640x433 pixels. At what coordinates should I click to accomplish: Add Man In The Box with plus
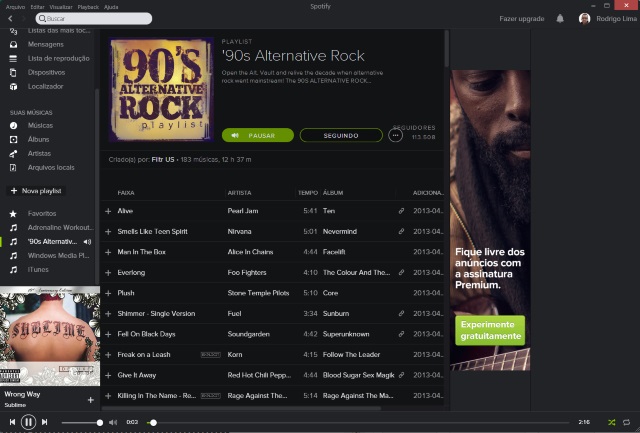tap(108, 252)
